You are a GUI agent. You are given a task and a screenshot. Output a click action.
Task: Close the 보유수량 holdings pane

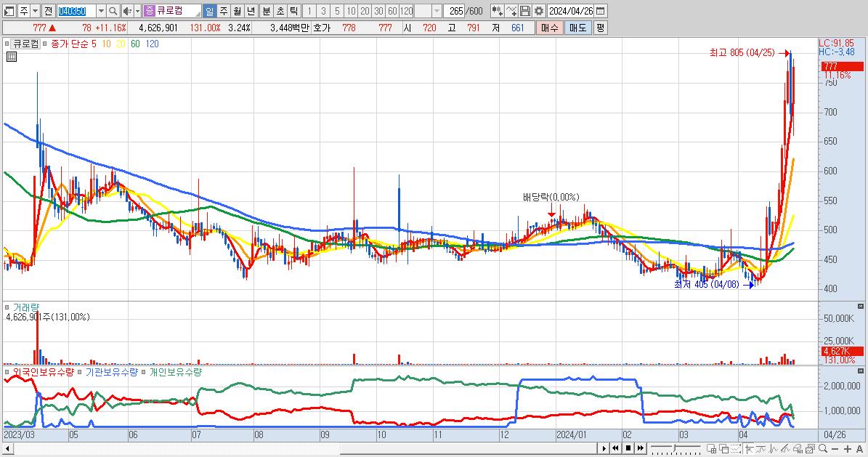[860, 371]
